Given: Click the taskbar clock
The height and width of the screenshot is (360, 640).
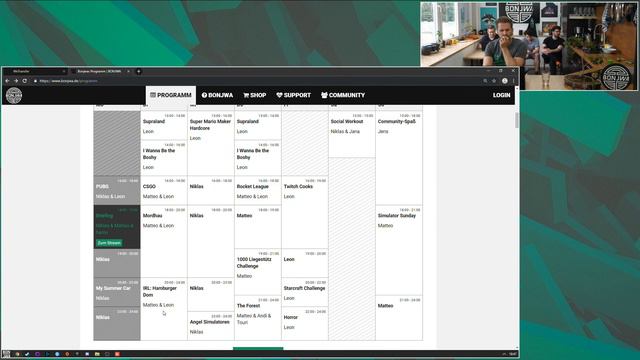Looking at the screenshot, I should (x=513, y=354).
